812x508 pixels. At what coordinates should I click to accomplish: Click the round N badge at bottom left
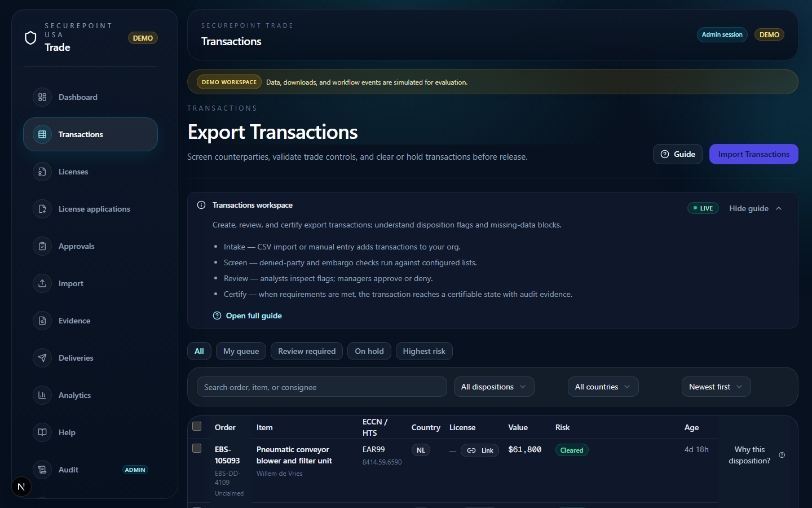pos(21,487)
